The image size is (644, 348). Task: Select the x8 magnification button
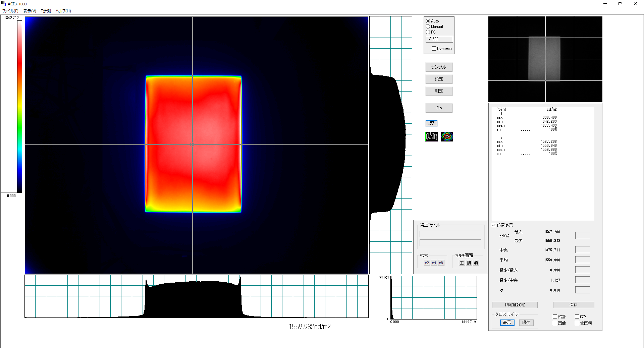click(x=441, y=263)
